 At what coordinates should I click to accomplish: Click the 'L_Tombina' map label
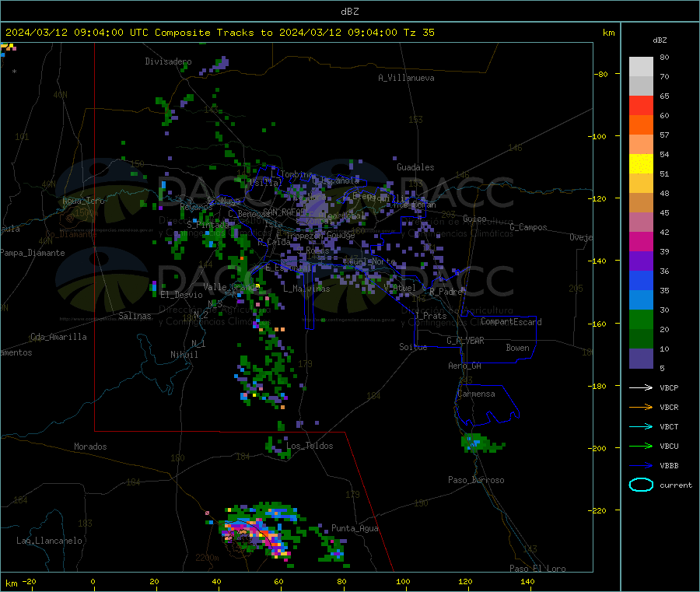292,174
